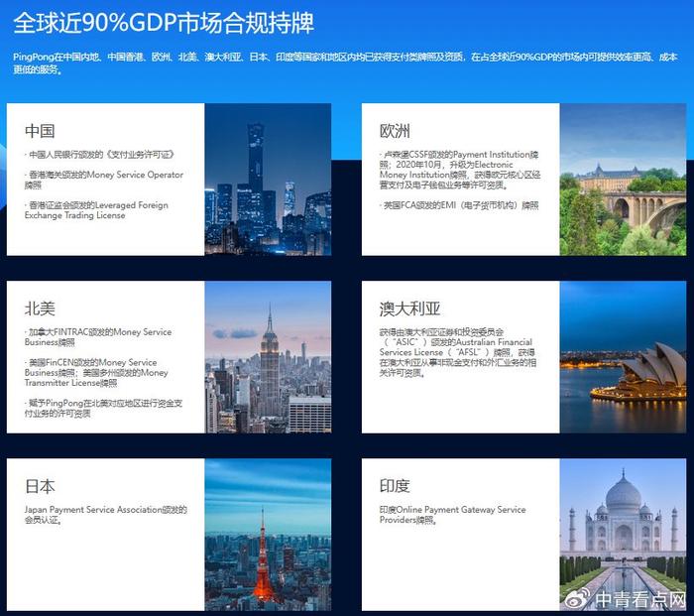Click the headline 全球近90%GDP市场合规持牌
The width and height of the screenshot is (694, 616).
point(164,23)
